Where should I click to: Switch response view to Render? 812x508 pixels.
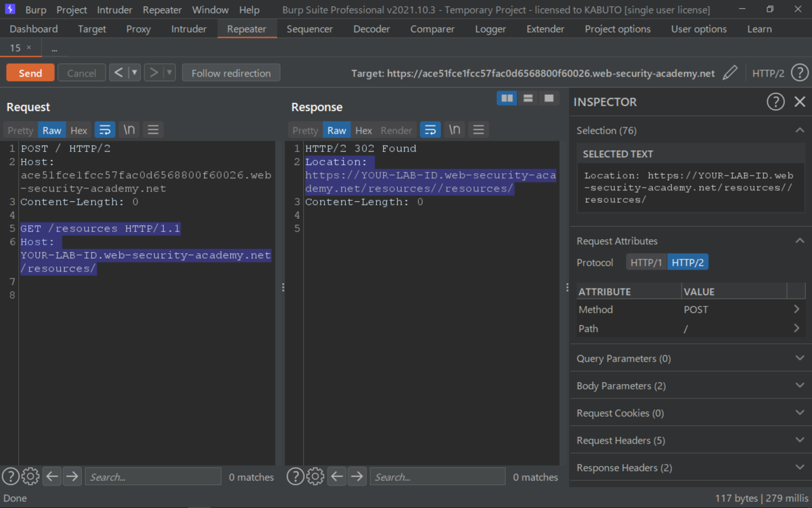pos(397,131)
